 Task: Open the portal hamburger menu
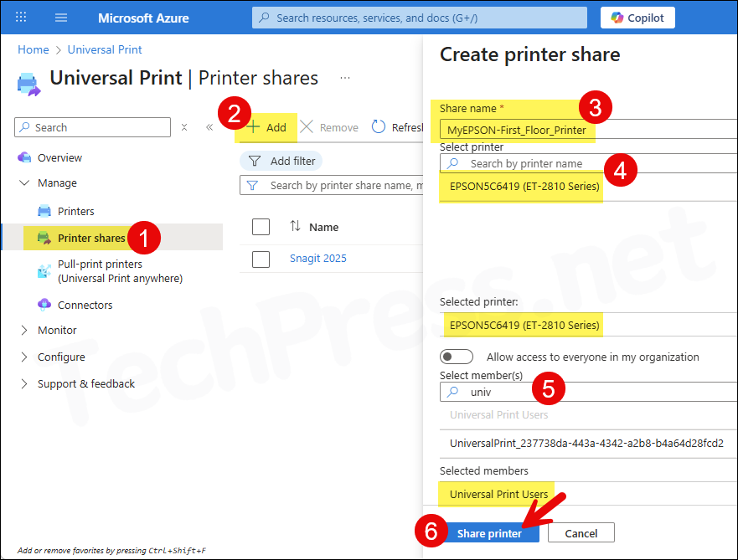click(x=61, y=18)
